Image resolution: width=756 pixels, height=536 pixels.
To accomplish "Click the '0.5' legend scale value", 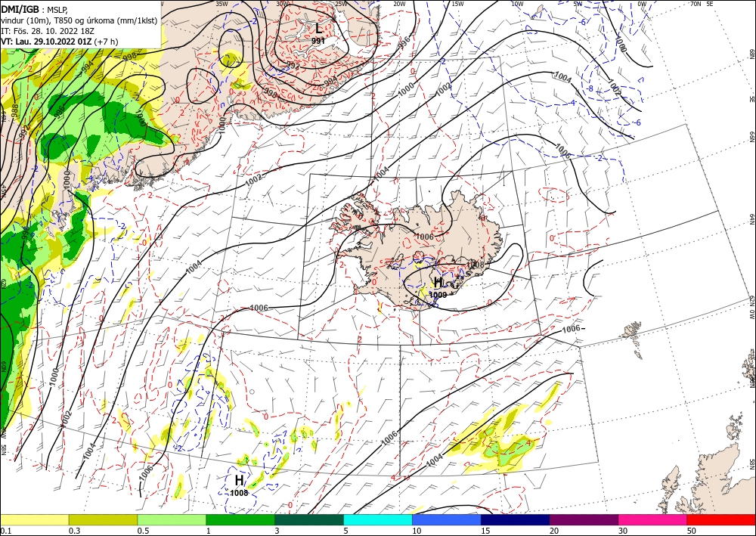I will pyautogui.click(x=143, y=531).
